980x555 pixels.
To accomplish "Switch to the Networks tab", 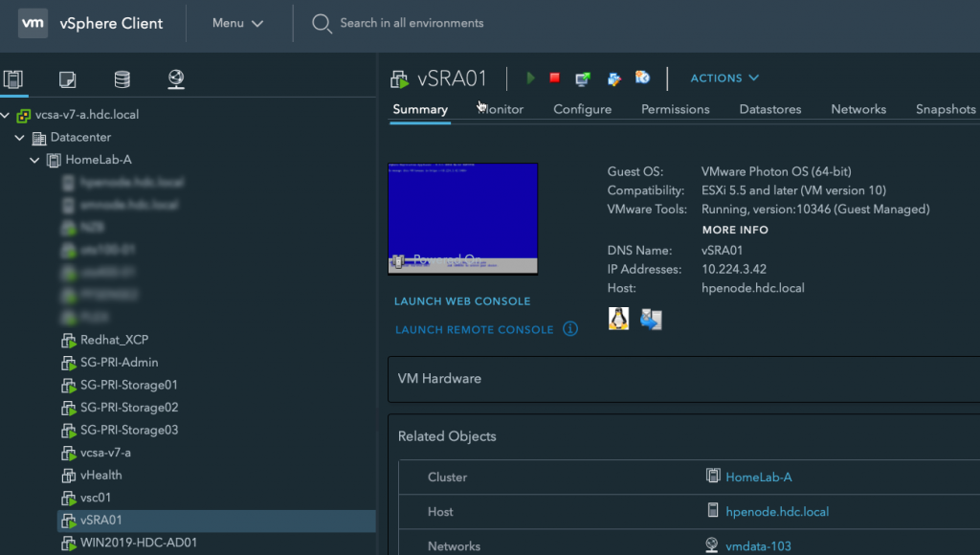I will click(x=858, y=109).
